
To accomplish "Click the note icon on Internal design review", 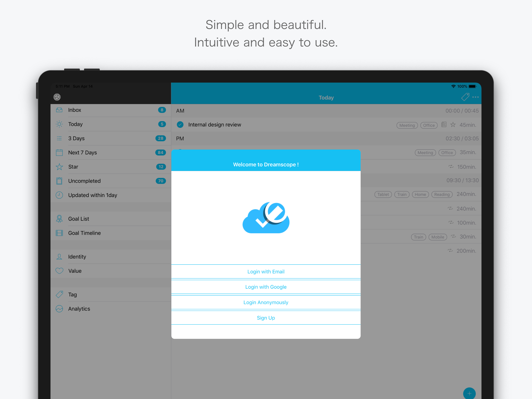I will pyautogui.click(x=444, y=124).
